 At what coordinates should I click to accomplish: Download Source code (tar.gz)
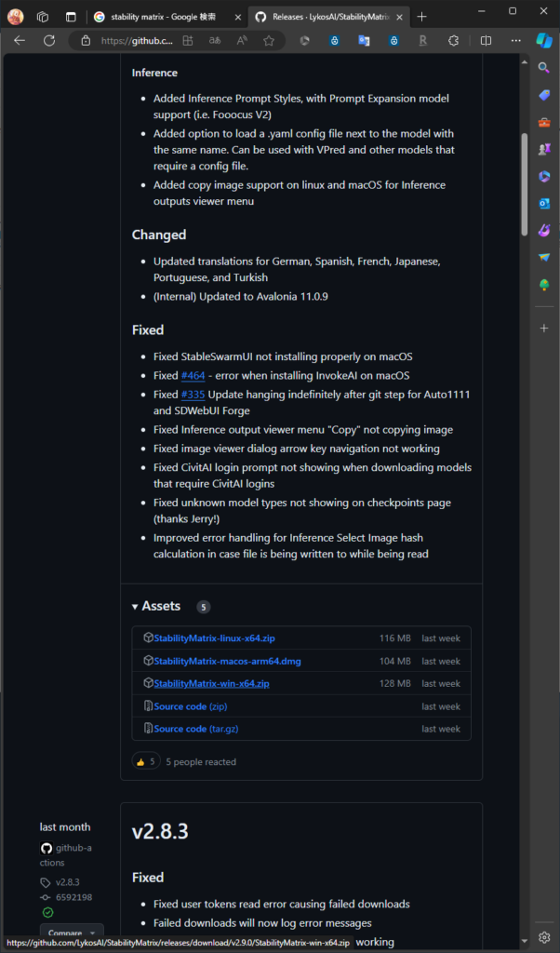tap(196, 728)
